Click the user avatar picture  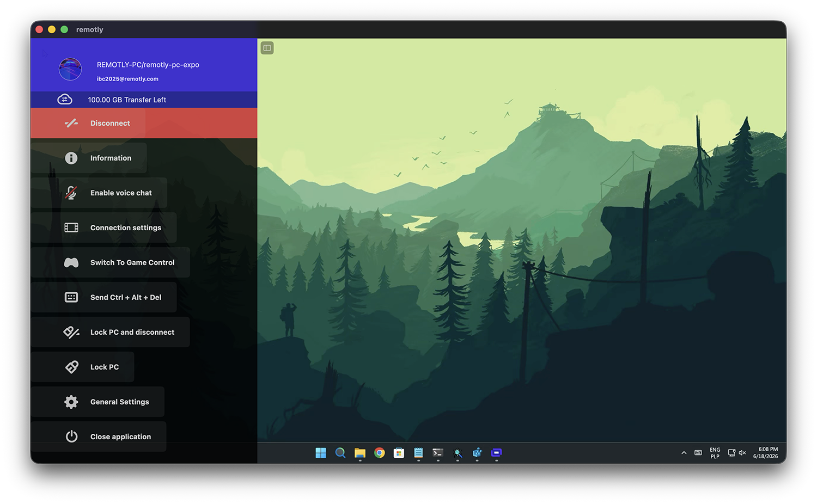tap(70, 70)
